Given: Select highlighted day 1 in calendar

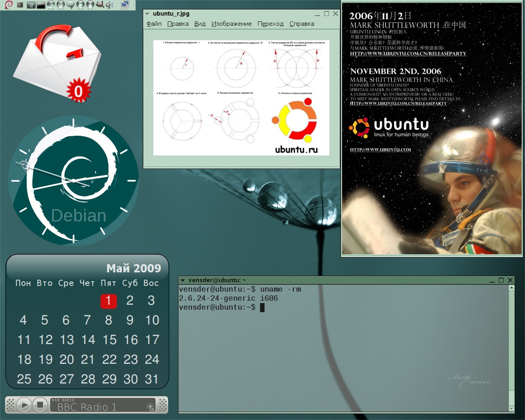Looking at the screenshot, I should [x=108, y=301].
